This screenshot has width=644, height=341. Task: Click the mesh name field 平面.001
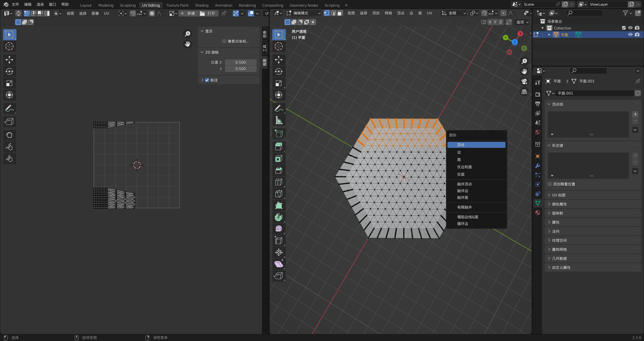coord(594,93)
